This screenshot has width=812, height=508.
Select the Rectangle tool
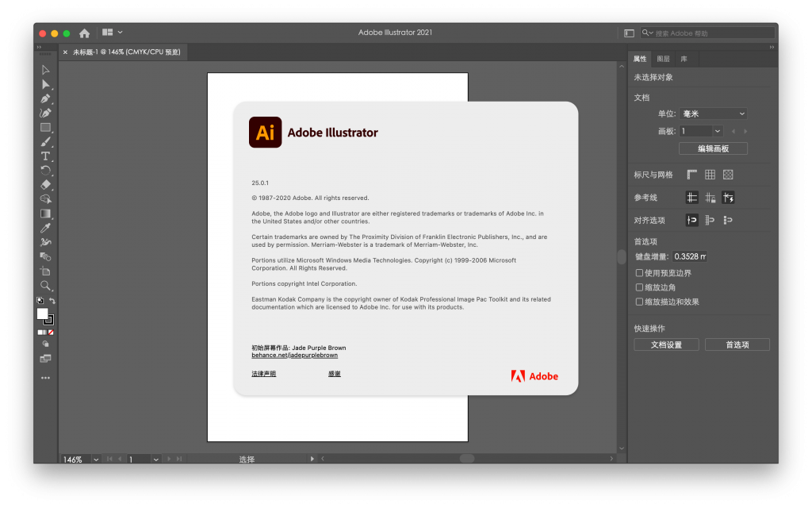pos(45,128)
